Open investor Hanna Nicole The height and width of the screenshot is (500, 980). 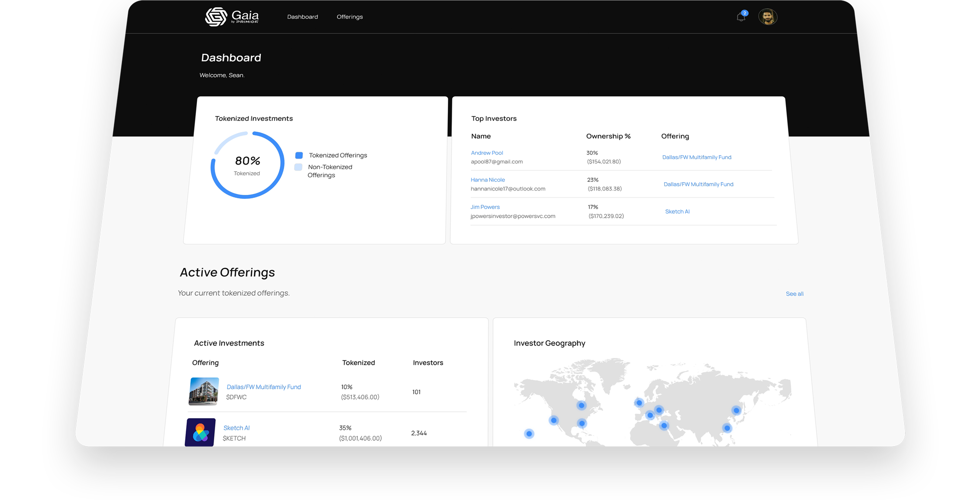pos(488,180)
